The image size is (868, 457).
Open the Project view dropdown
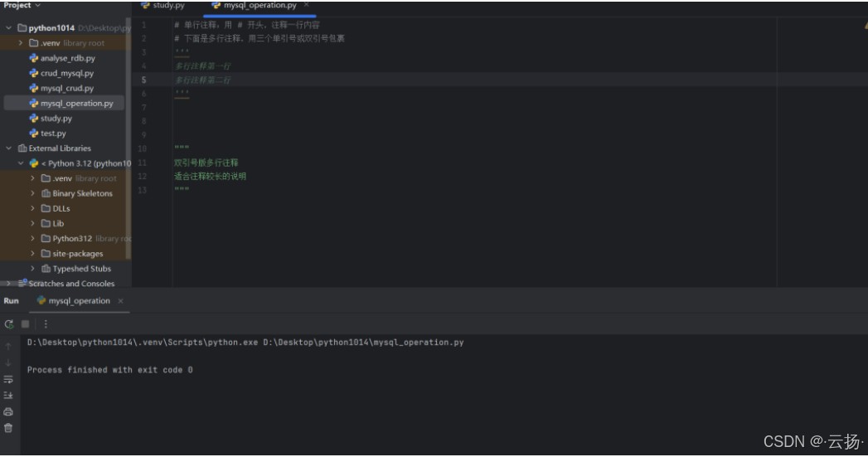(x=37, y=6)
